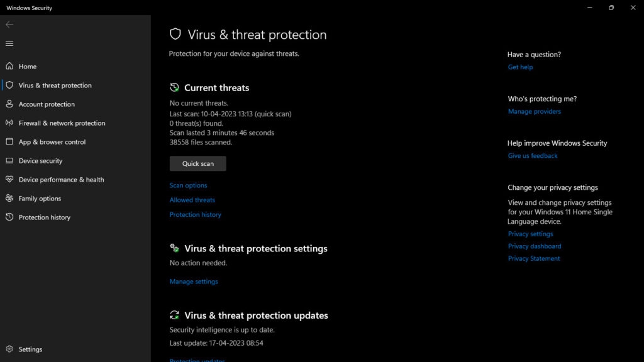Click the Family options icon
This screenshot has height=362, width=644.
(x=9, y=199)
